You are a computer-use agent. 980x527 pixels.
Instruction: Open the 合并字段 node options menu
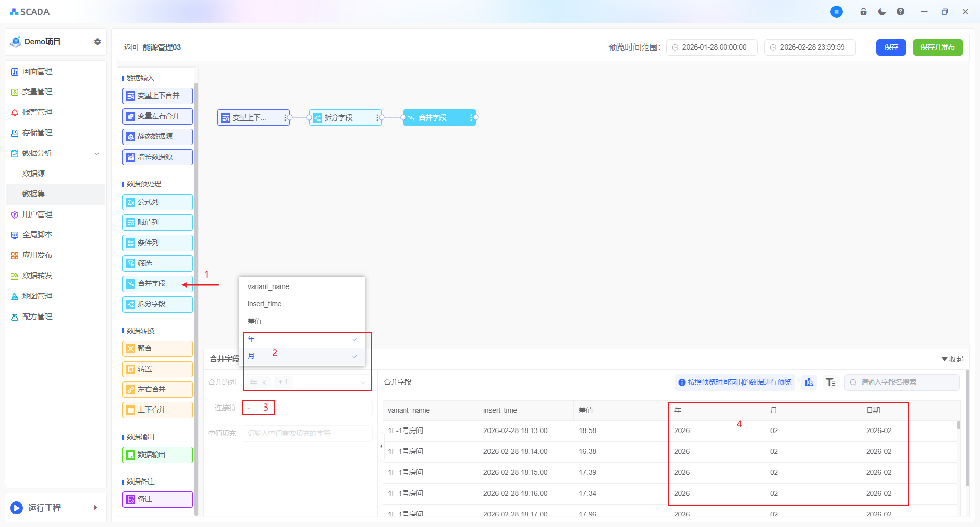pyautogui.click(x=471, y=117)
